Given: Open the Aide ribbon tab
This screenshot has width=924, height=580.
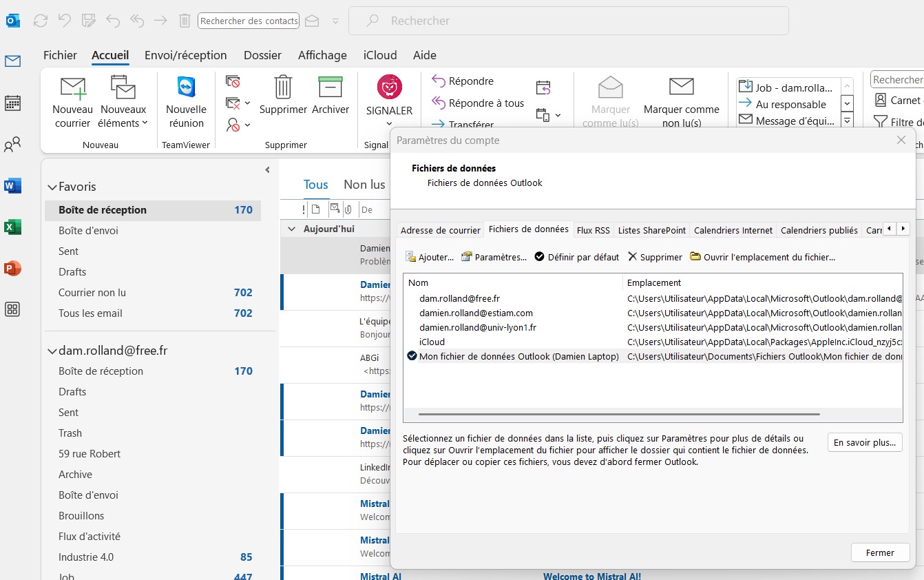Looking at the screenshot, I should pyautogui.click(x=425, y=55).
